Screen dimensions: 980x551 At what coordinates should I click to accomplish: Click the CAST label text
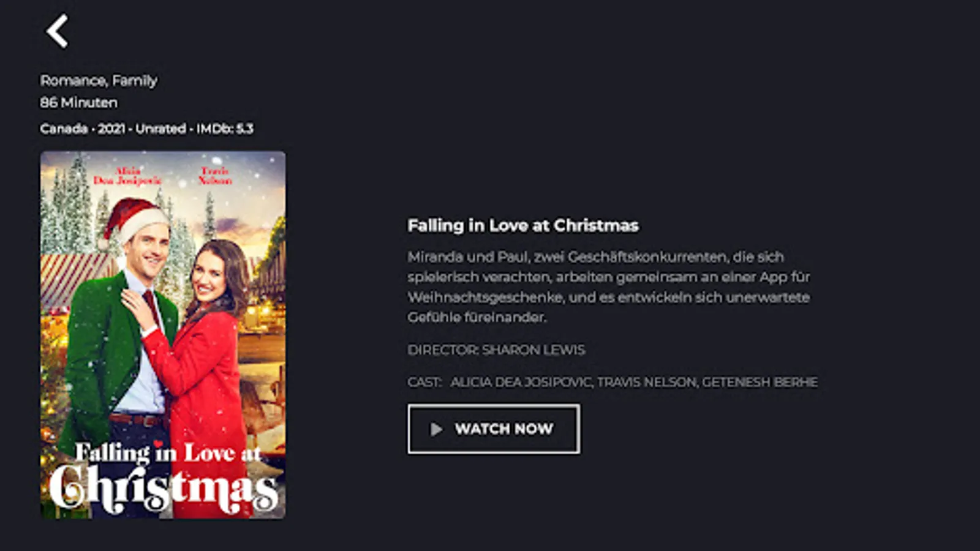click(424, 382)
